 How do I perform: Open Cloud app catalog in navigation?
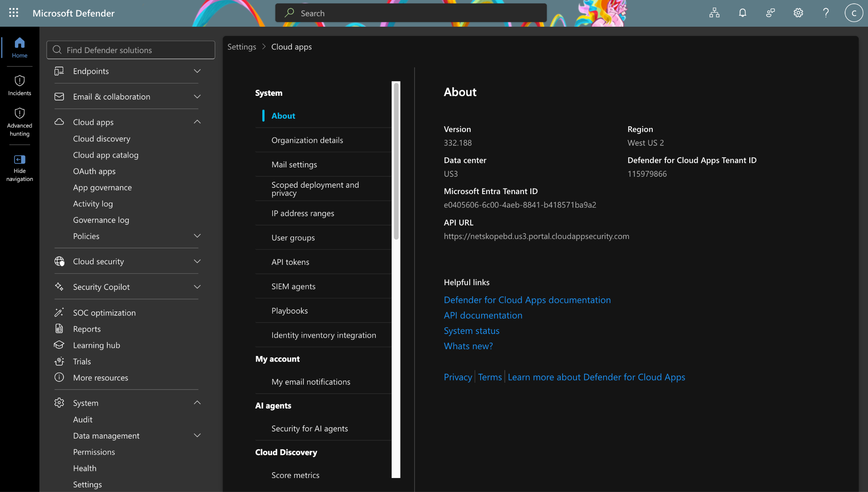click(x=106, y=155)
